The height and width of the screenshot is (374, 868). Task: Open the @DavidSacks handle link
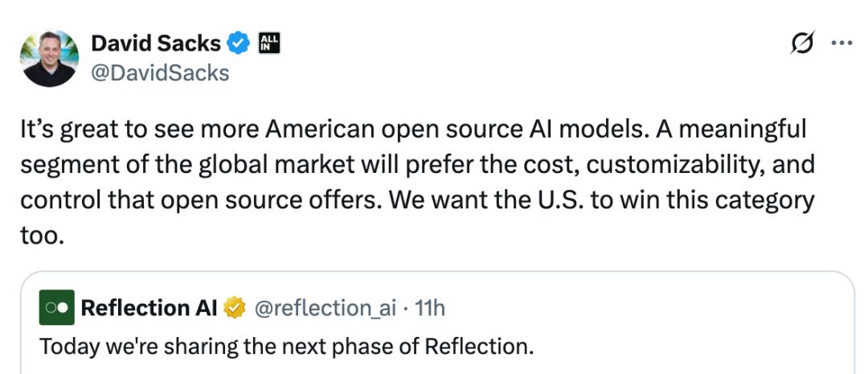click(x=160, y=73)
